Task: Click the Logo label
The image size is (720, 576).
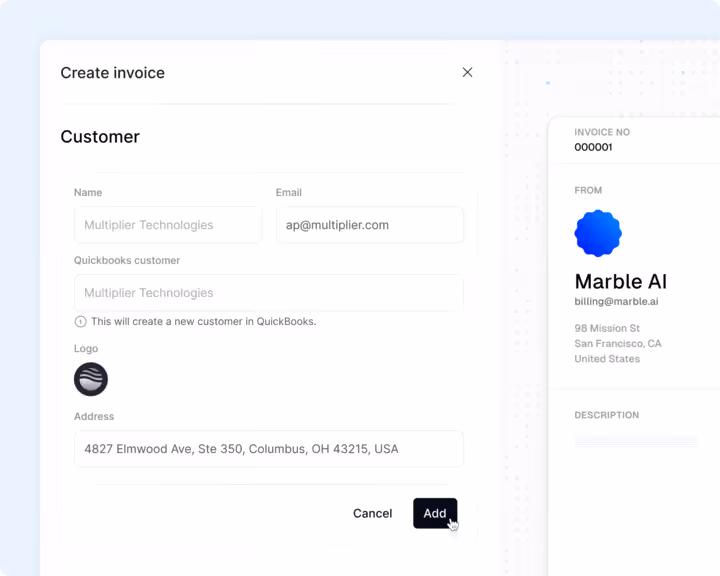Action: click(x=86, y=349)
